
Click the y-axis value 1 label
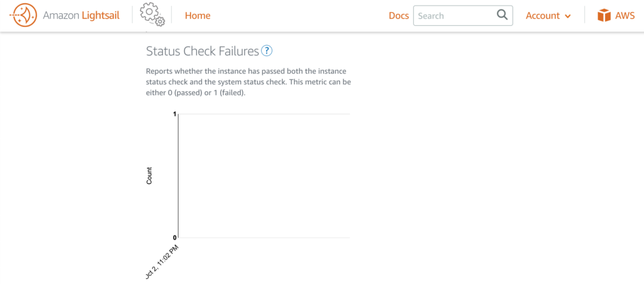point(175,114)
